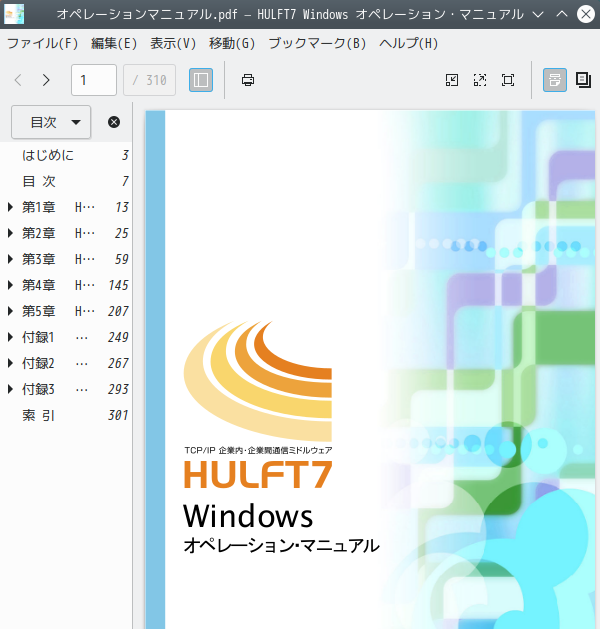The height and width of the screenshot is (629, 600).
Task: Toggle the sidebar panel button
Action: point(201,80)
